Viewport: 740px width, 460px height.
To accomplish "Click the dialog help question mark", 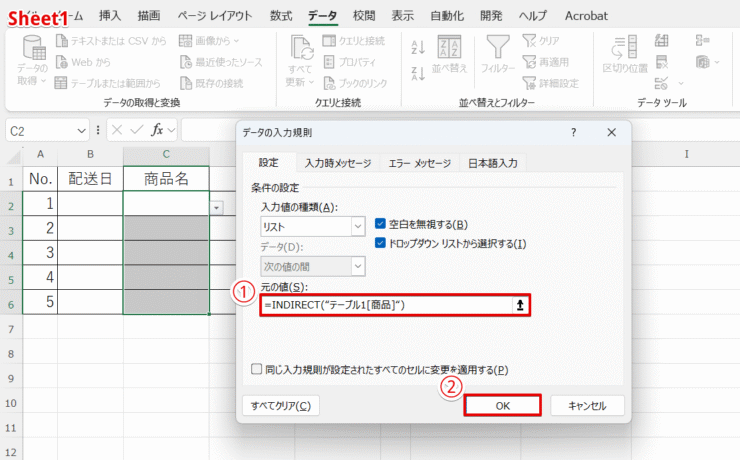I will [573, 133].
